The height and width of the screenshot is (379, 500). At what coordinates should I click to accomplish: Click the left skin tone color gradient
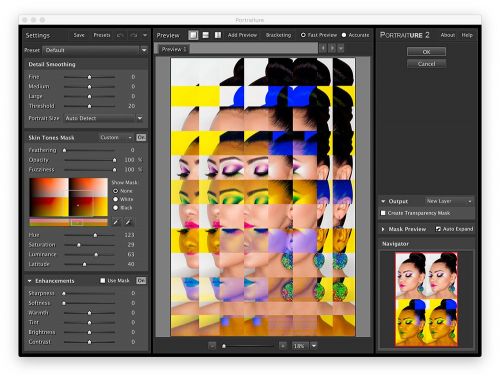(49, 197)
